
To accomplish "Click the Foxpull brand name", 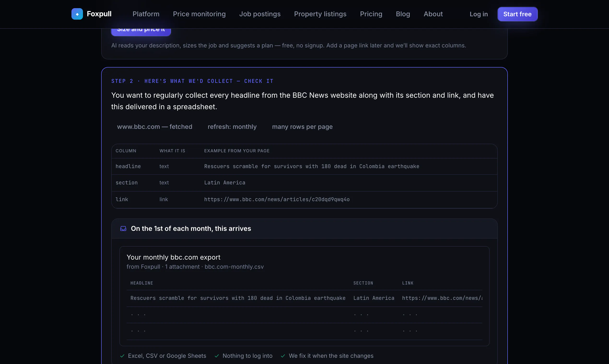I will [x=99, y=14].
